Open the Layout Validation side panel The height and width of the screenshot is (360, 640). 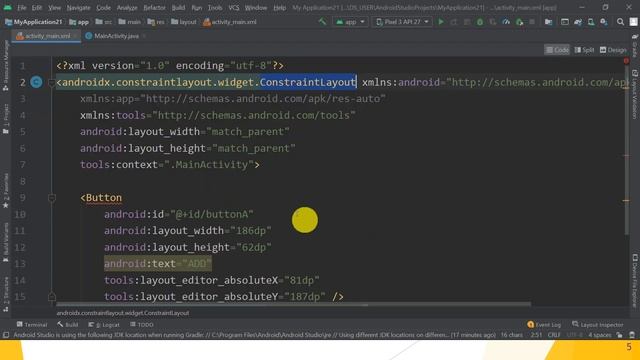(x=635, y=94)
